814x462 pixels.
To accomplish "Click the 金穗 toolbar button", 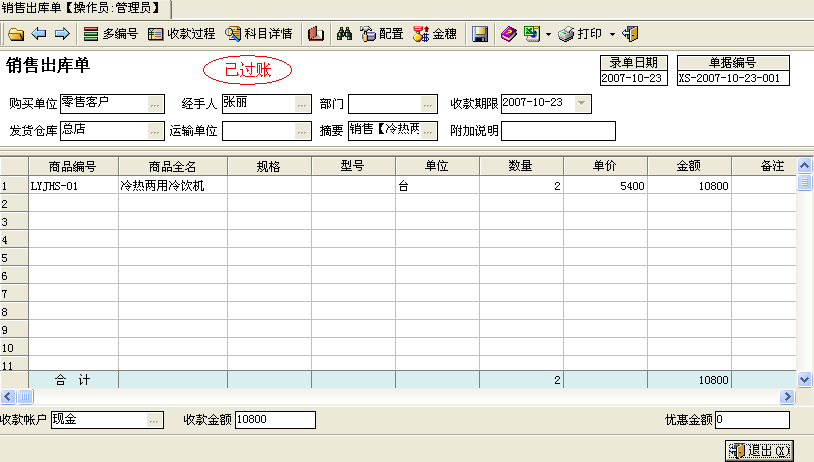I will point(435,34).
